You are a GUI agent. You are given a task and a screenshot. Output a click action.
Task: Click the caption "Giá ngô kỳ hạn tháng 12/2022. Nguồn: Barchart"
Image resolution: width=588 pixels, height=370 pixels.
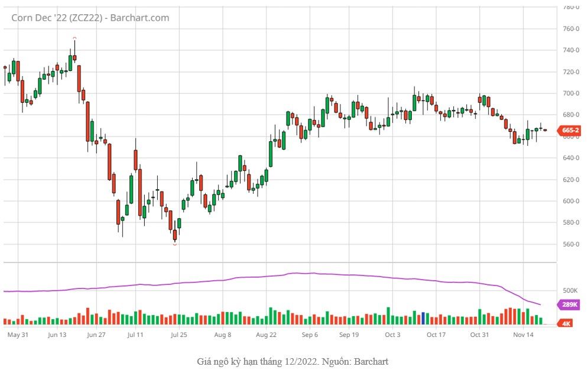tap(293, 361)
